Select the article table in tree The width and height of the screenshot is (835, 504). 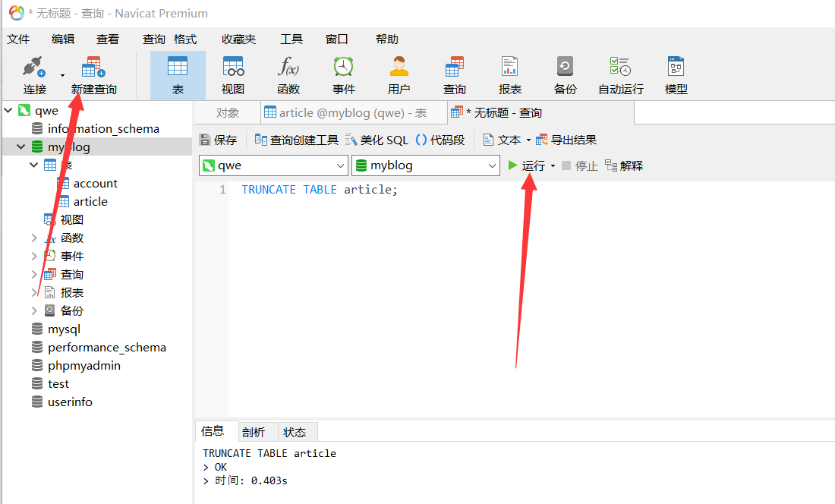pyautogui.click(x=90, y=201)
